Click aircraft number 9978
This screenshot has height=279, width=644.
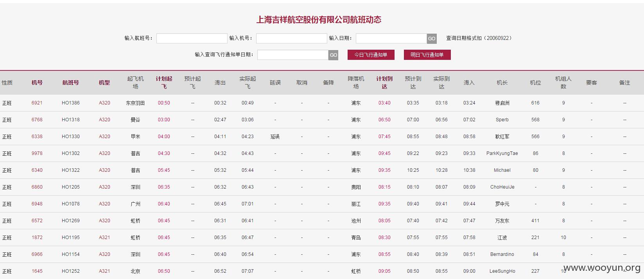click(x=37, y=153)
